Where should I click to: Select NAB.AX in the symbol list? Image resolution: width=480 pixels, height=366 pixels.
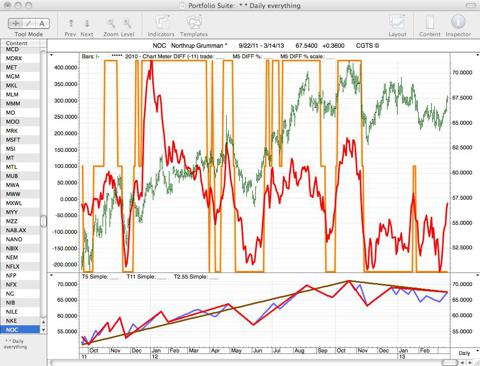pos(20,230)
